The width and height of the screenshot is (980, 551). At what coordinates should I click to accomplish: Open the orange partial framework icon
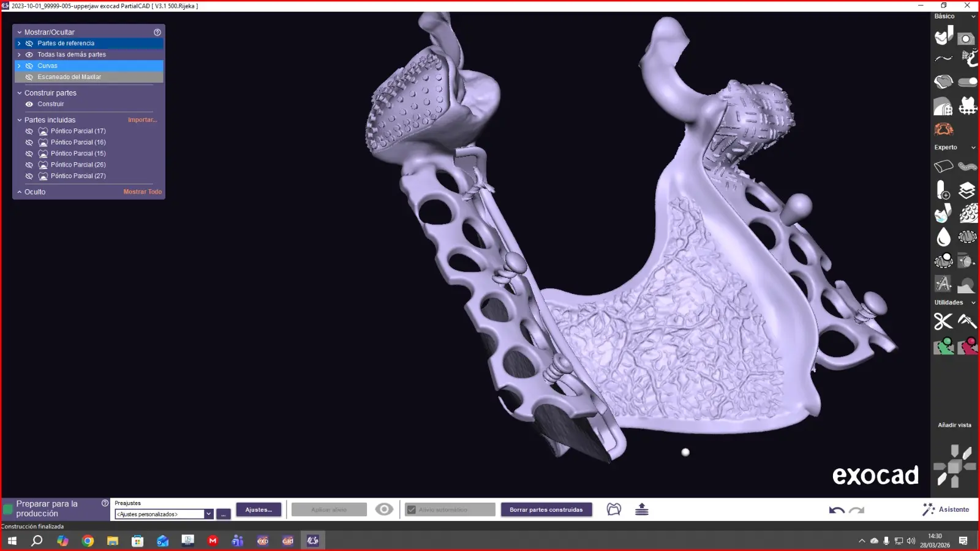(944, 129)
